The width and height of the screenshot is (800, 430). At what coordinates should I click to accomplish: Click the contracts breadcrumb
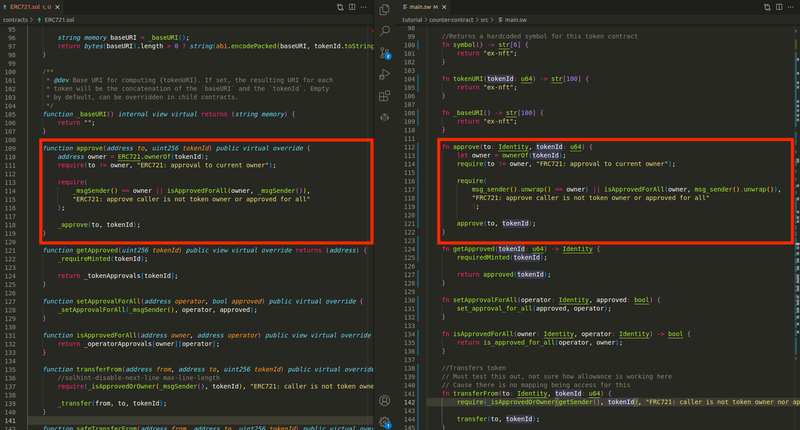15,20
